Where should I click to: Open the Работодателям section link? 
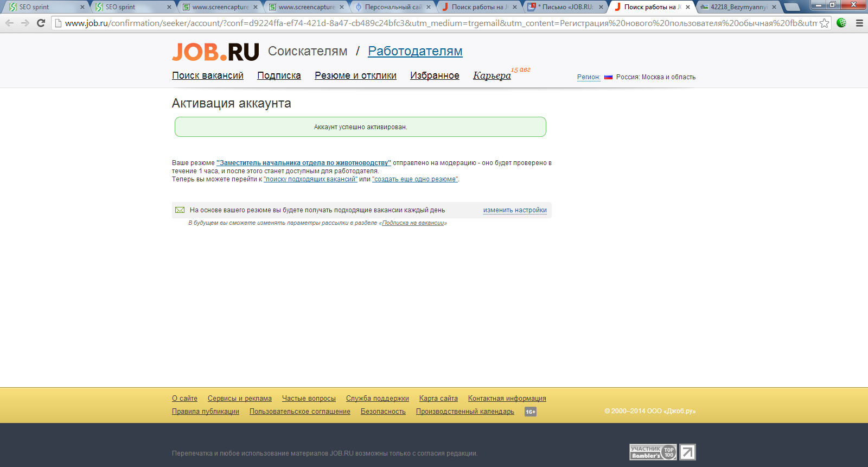pos(415,51)
